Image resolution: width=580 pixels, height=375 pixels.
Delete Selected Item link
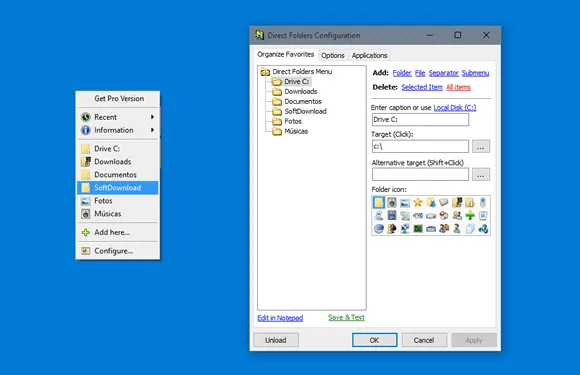tap(422, 87)
